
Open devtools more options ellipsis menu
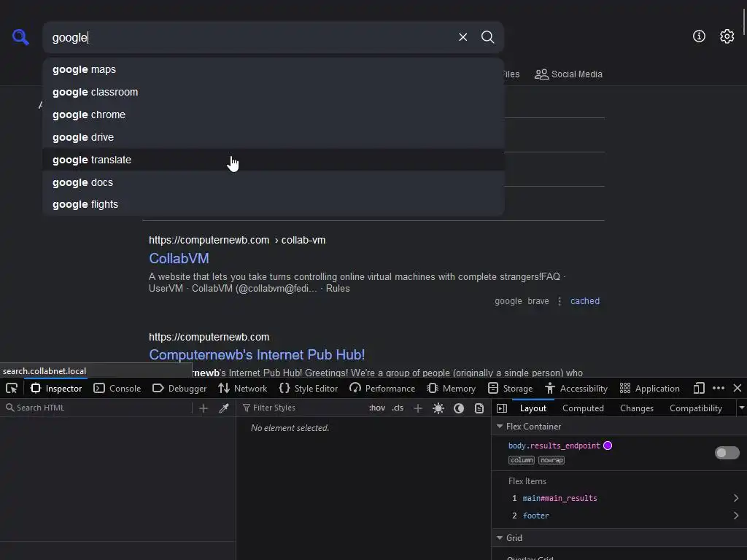point(719,388)
